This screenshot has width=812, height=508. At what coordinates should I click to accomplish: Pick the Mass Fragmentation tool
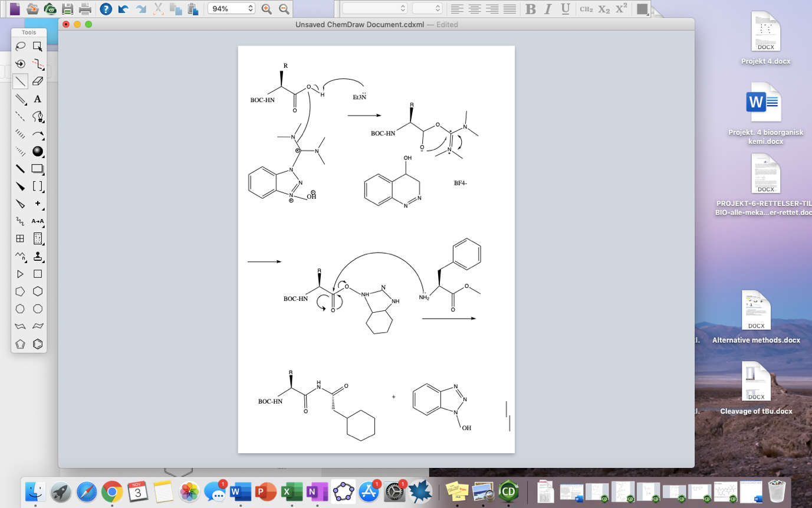coord(38,64)
